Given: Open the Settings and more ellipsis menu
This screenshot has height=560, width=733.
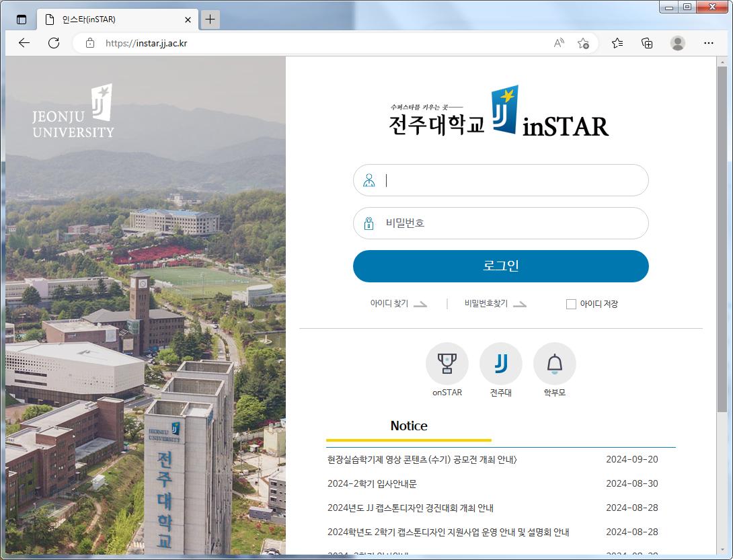Looking at the screenshot, I should click(x=709, y=42).
